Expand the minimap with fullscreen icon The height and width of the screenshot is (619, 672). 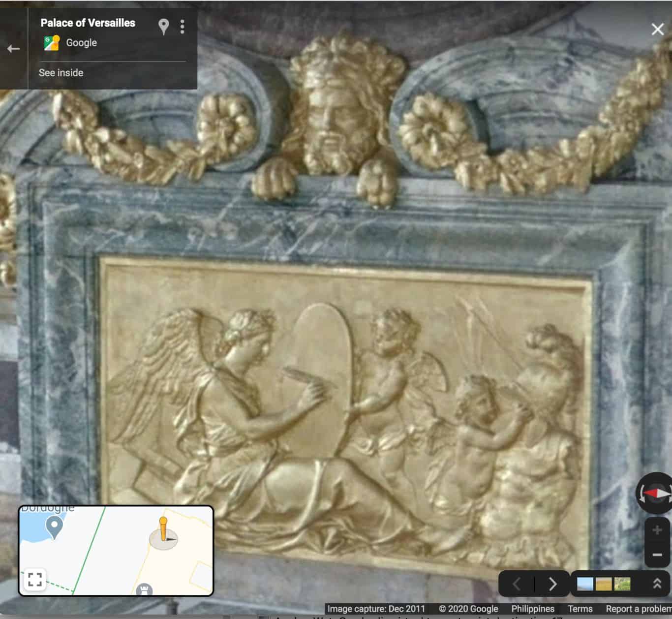pyautogui.click(x=35, y=579)
